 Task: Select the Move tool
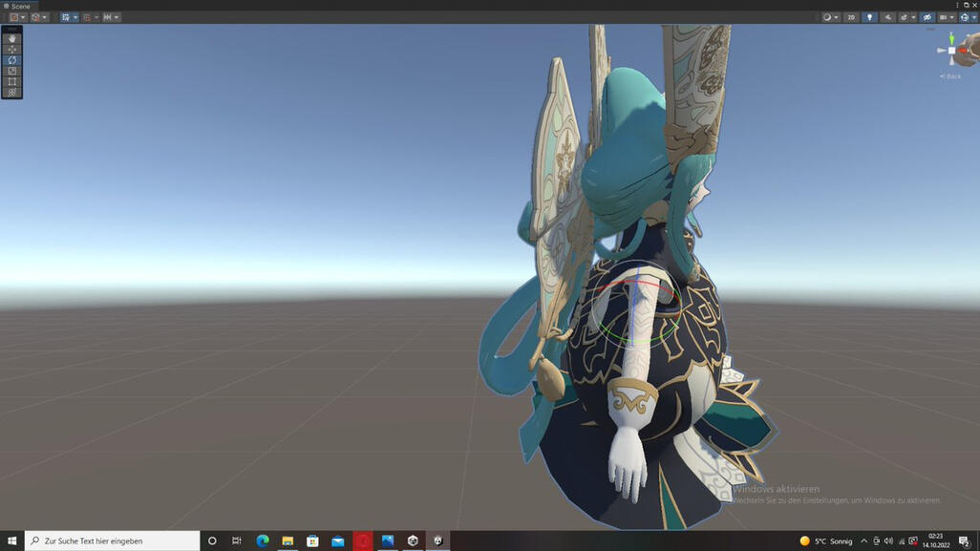(12, 50)
